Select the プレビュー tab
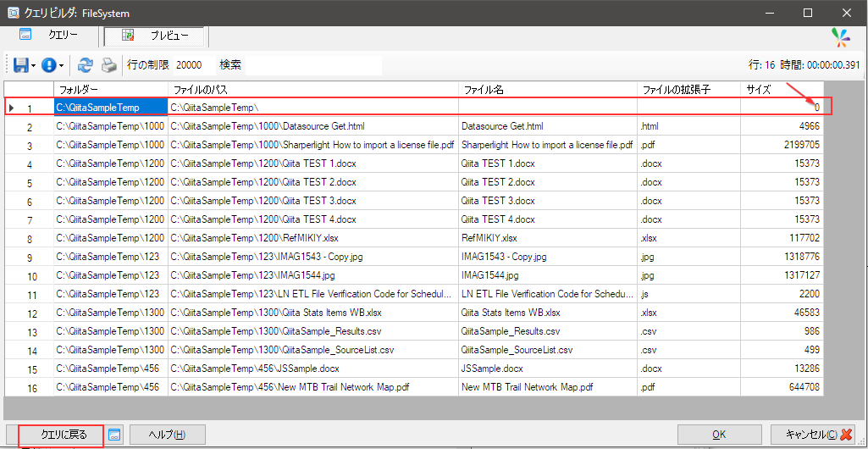 tap(154, 36)
